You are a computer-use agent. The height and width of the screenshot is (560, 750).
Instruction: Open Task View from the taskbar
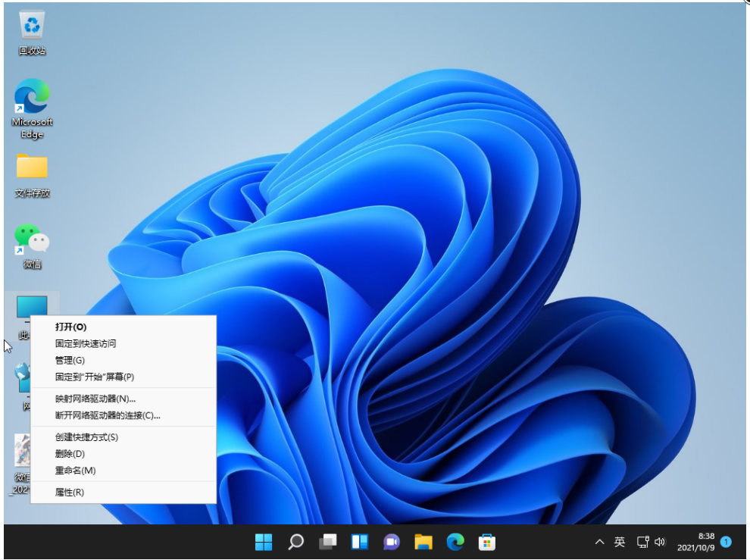pyautogui.click(x=327, y=542)
